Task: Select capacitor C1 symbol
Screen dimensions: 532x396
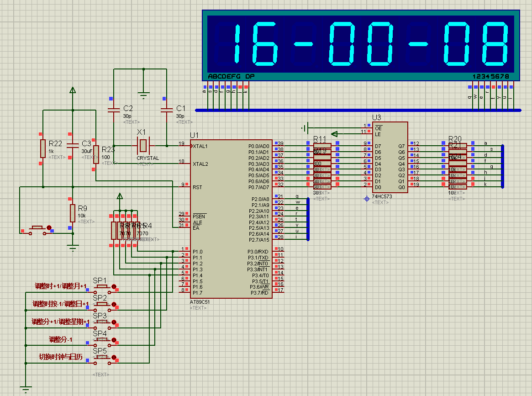Action: (x=167, y=110)
